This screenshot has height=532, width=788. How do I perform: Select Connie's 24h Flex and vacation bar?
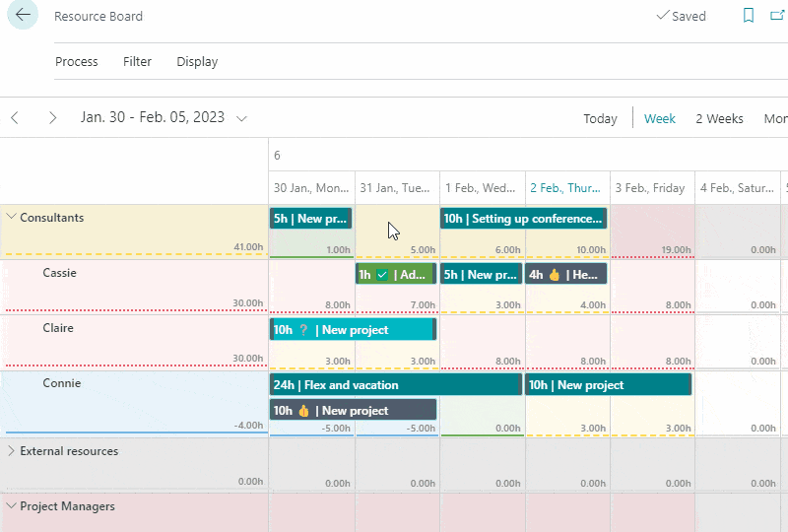point(395,385)
